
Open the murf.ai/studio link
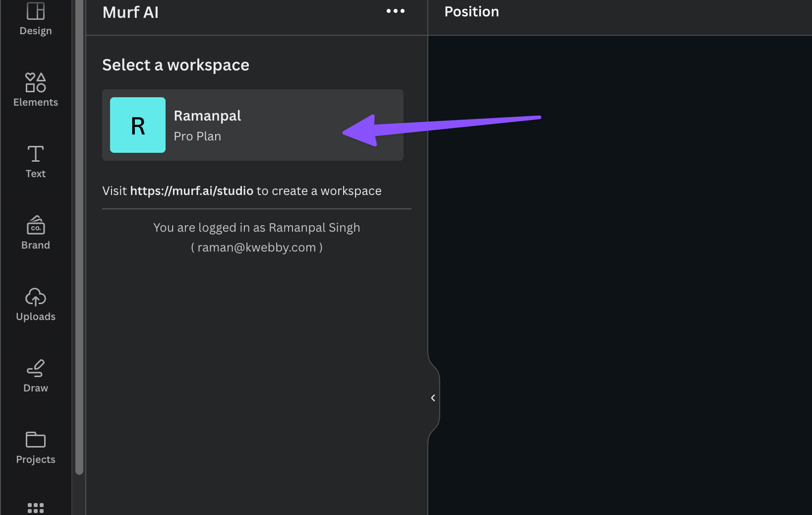coord(191,191)
